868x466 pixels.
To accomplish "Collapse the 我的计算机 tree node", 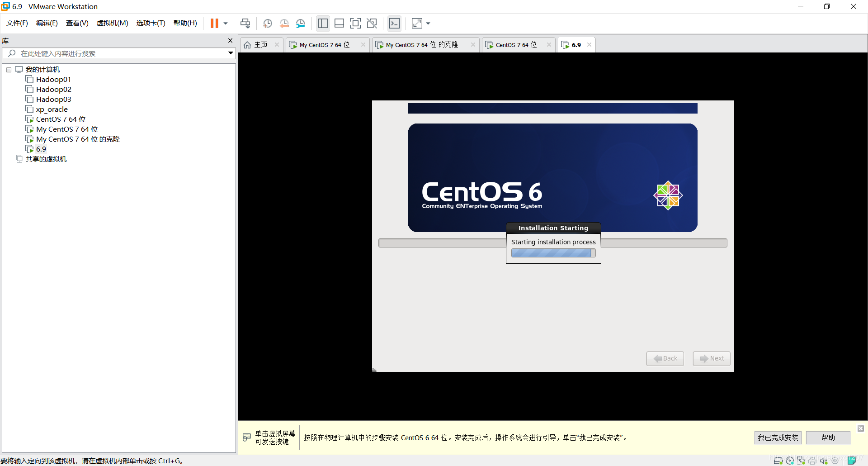I will pyautogui.click(x=9, y=70).
